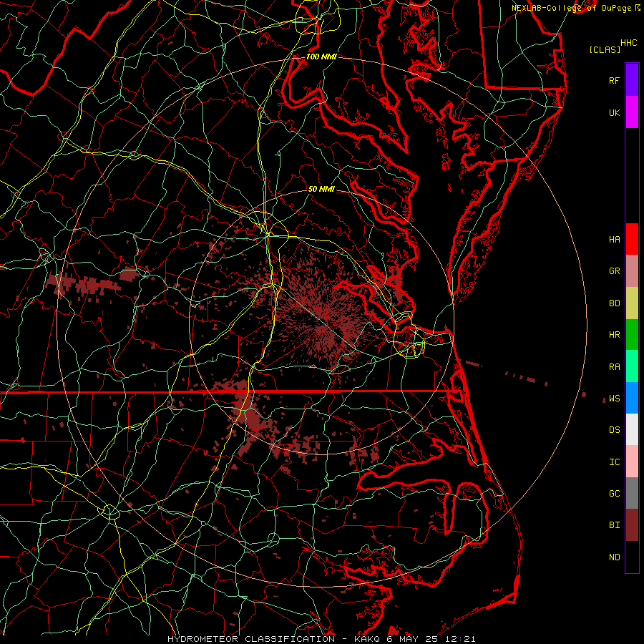Click the RA light green legend swatch
Image resolution: width=644 pixels, height=644 pixels.
(x=632, y=366)
